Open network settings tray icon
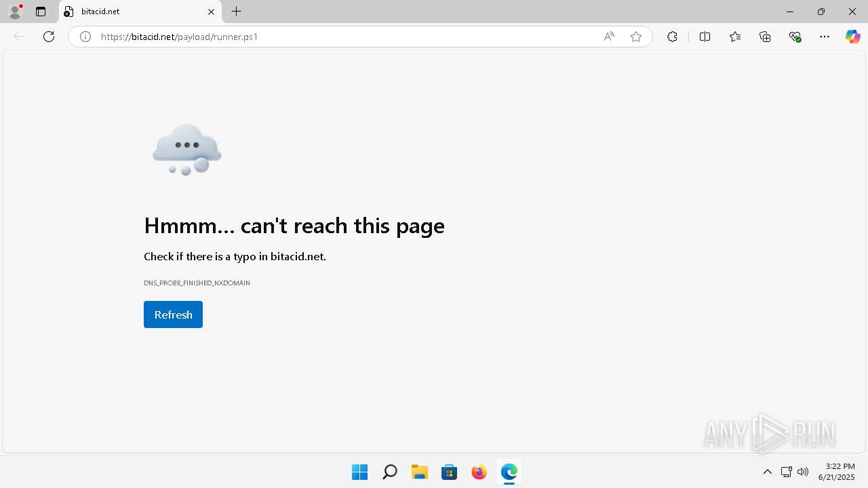The height and width of the screenshot is (488, 868). click(x=787, y=472)
